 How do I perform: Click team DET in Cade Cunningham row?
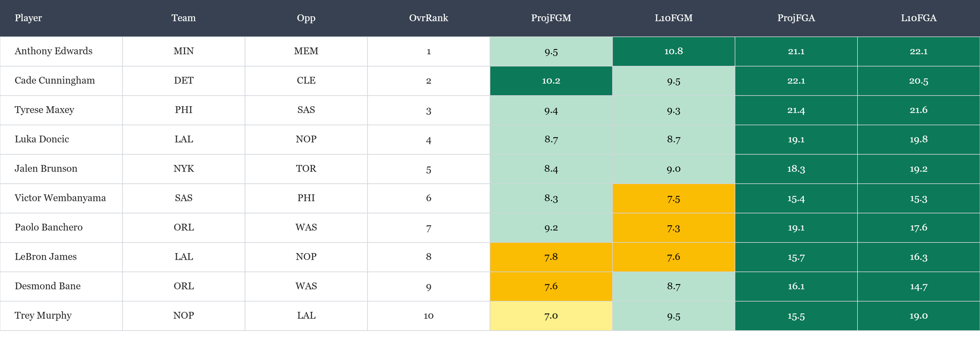183,81
